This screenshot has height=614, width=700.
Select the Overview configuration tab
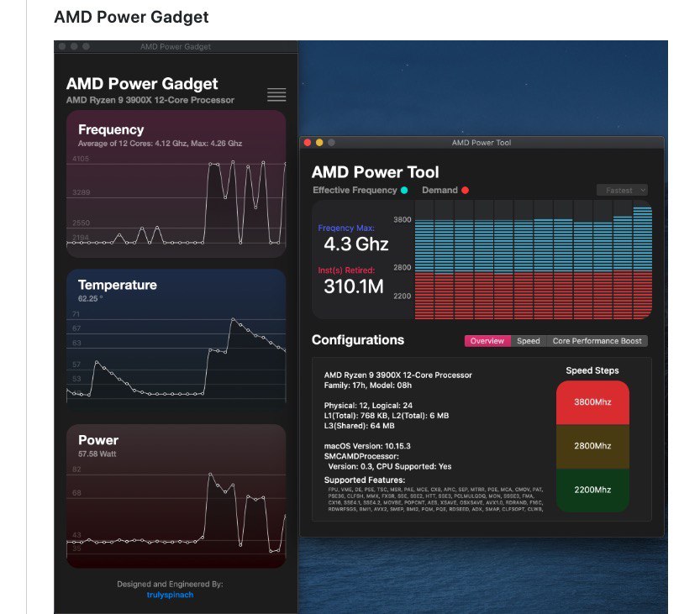(487, 341)
